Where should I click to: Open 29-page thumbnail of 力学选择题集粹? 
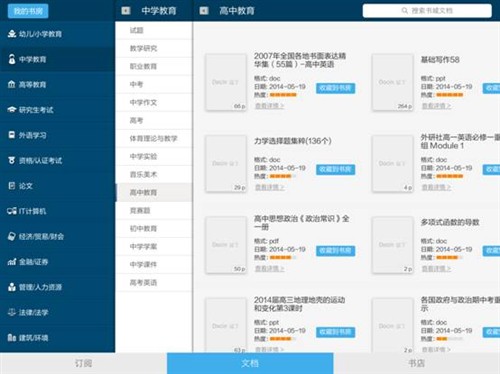click(x=226, y=163)
